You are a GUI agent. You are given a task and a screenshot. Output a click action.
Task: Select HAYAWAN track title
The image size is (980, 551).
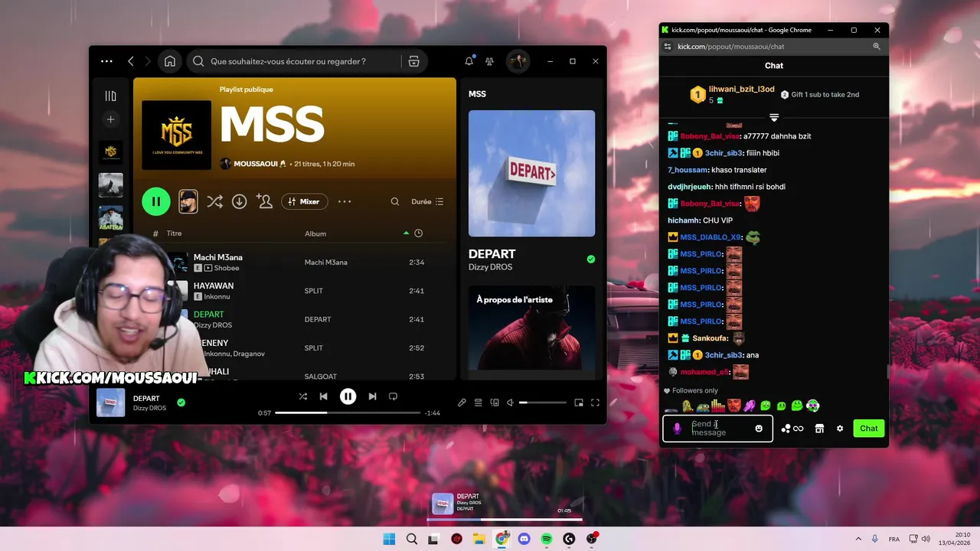214,285
